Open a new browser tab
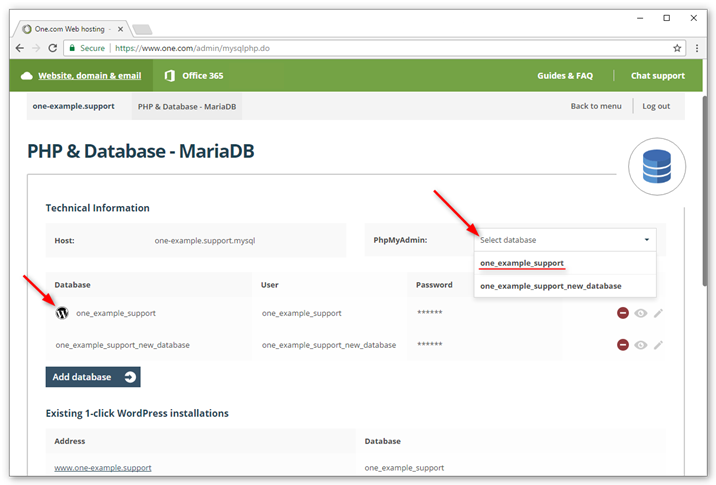Viewport: 716px width, 485px height. coord(142,30)
